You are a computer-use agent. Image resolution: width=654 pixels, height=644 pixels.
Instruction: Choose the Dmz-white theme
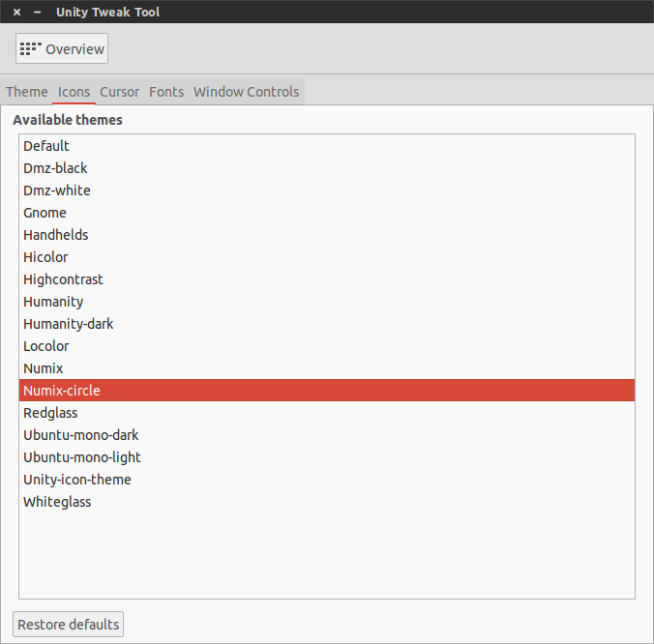coord(327,190)
